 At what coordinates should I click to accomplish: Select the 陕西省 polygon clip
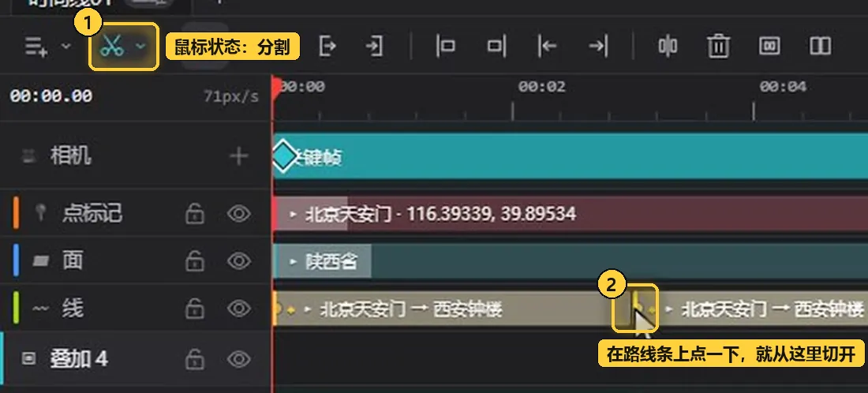point(571,260)
